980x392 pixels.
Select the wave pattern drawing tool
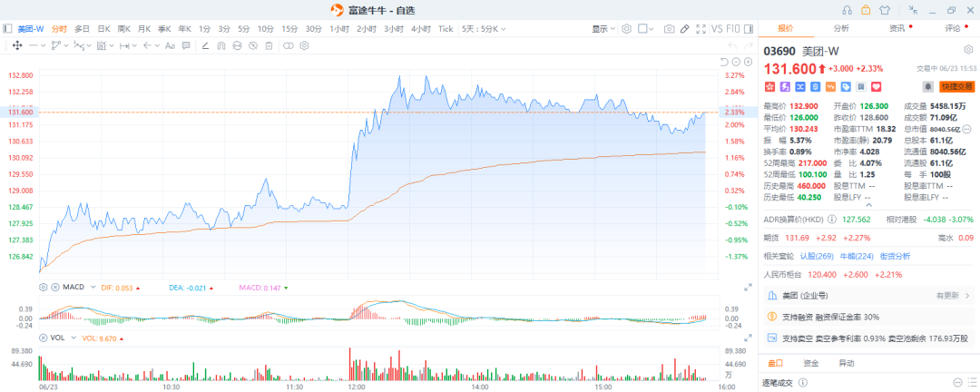79,45
